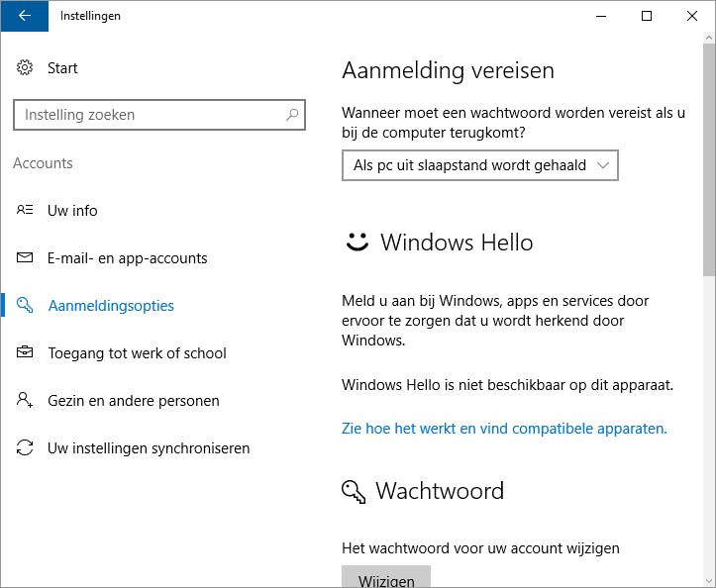Click the vertical scrollbar thumb
The width and height of the screenshot is (716, 588).
(709, 158)
